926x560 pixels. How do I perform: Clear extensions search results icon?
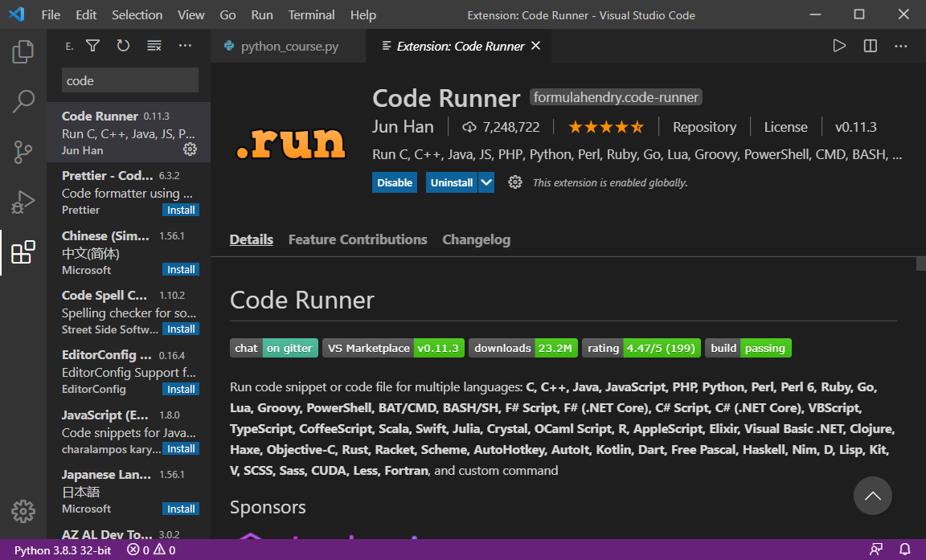154,46
